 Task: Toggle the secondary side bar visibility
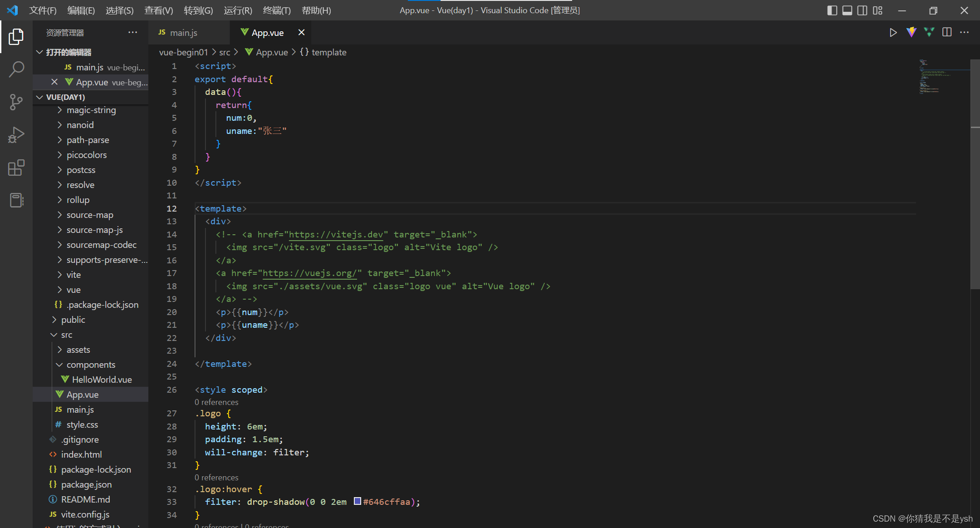click(862, 10)
